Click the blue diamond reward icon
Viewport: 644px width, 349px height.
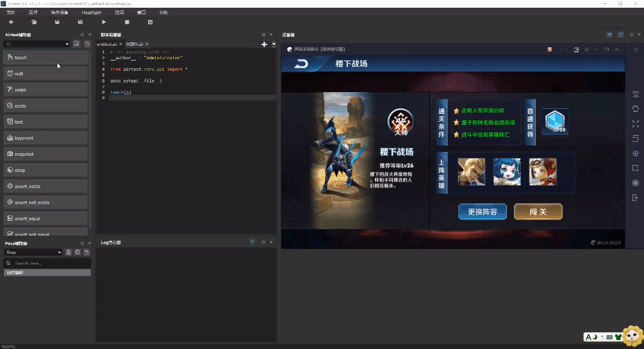coord(555,122)
